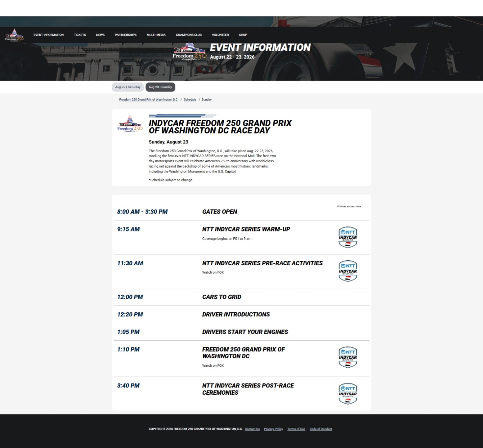This screenshot has width=483, height=448.
Task: Select the Aug 23 Sunday tab
Action: click(160, 87)
